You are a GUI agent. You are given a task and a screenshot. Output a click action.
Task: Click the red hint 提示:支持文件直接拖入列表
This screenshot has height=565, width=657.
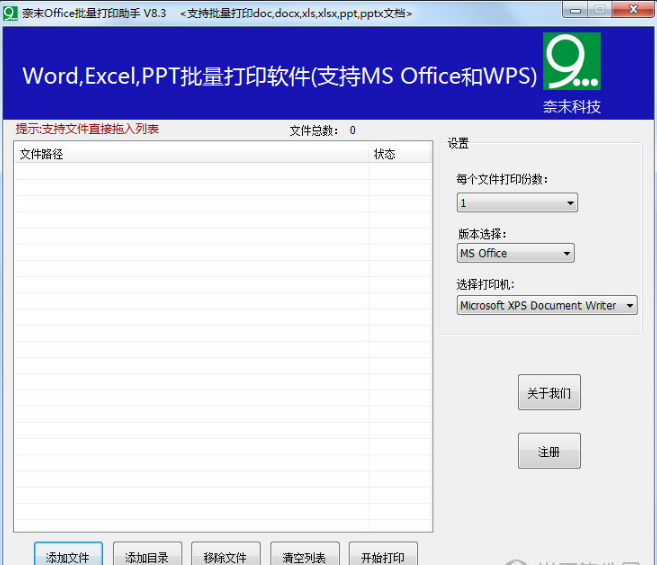88,129
